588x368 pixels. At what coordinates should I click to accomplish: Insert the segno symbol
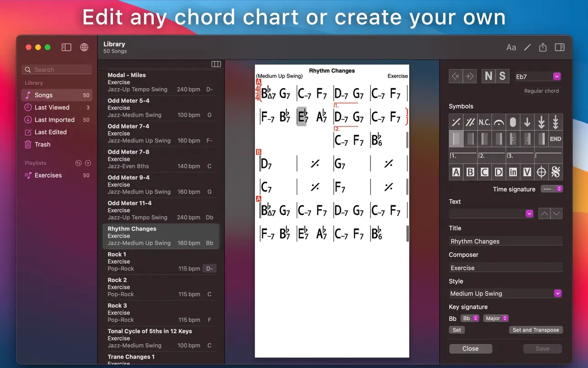point(556,172)
